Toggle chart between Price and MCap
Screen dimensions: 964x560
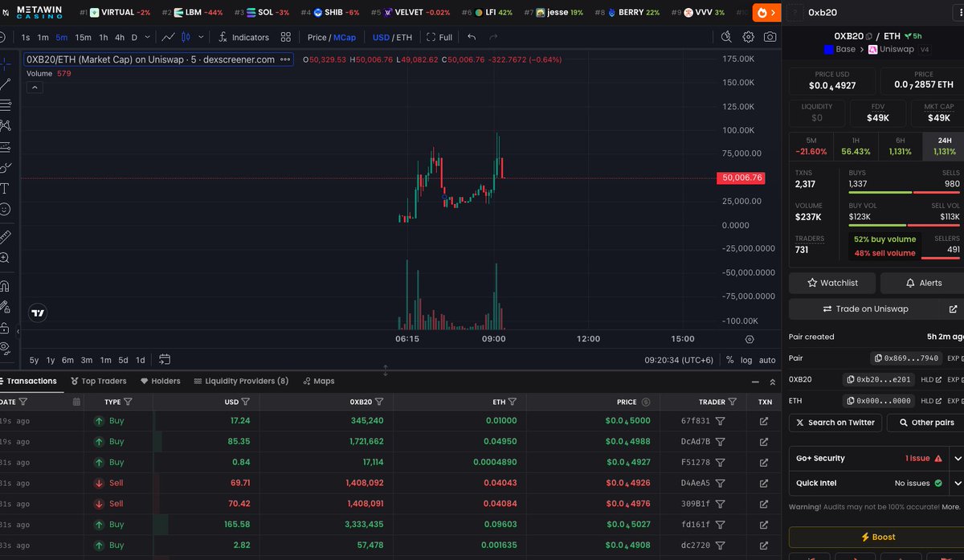coord(331,37)
